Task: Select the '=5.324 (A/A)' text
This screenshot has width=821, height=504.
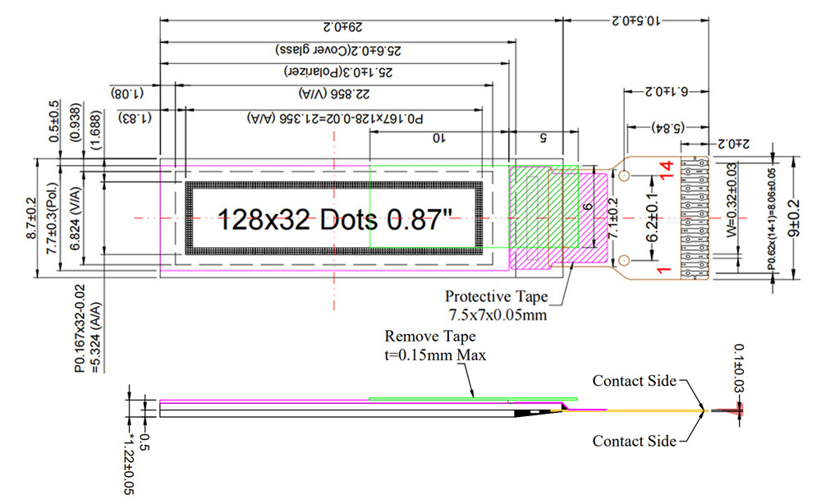Action: pyautogui.click(x=96, y=337)
